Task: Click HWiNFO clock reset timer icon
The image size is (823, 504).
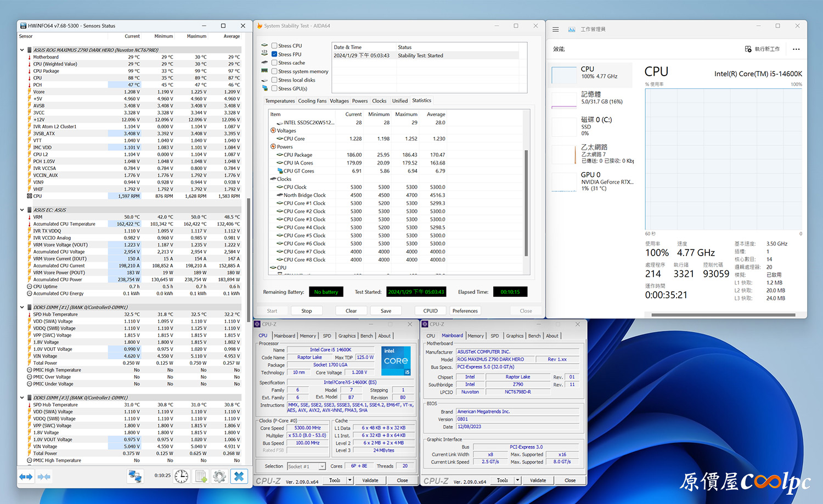Action: pos(182,476)
